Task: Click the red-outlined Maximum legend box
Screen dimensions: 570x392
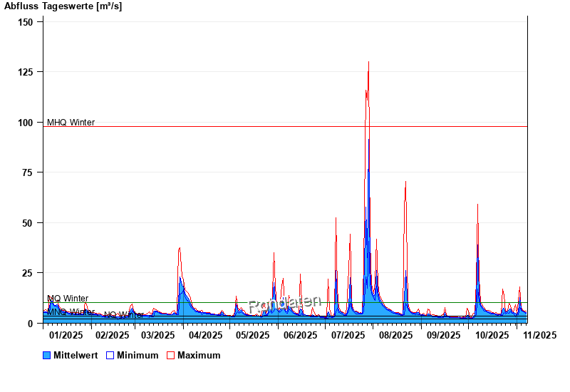Action: click(170, 355)
